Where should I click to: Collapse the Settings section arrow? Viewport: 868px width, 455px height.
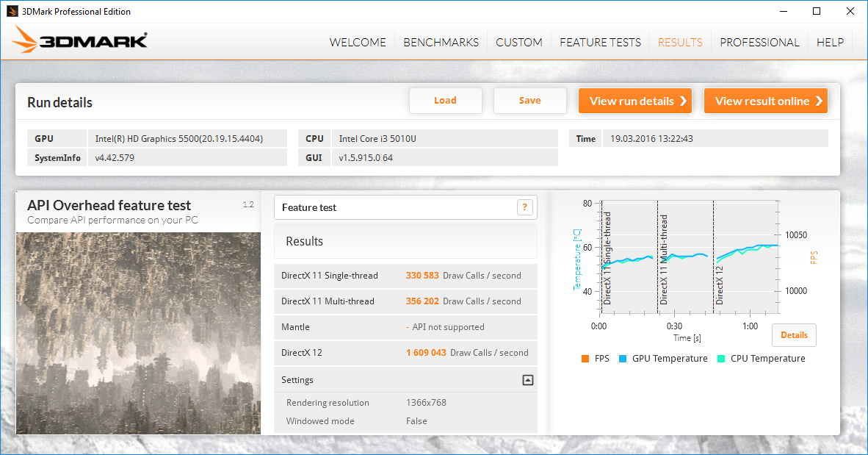click(527, 380)
